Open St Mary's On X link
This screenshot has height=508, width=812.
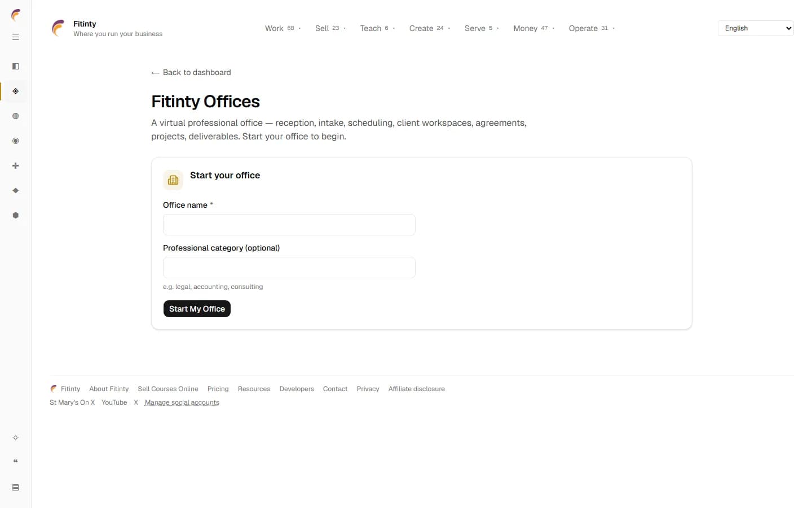tap(72, 402)
